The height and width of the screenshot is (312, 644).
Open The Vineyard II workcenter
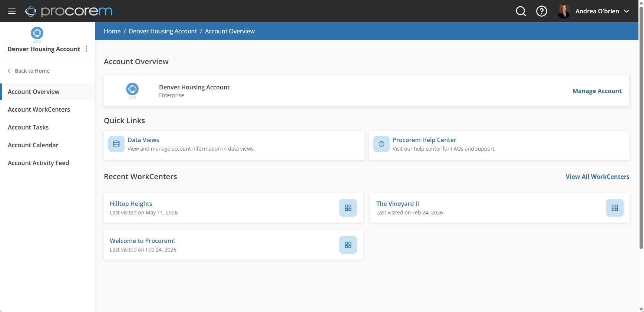click(397, 204)
